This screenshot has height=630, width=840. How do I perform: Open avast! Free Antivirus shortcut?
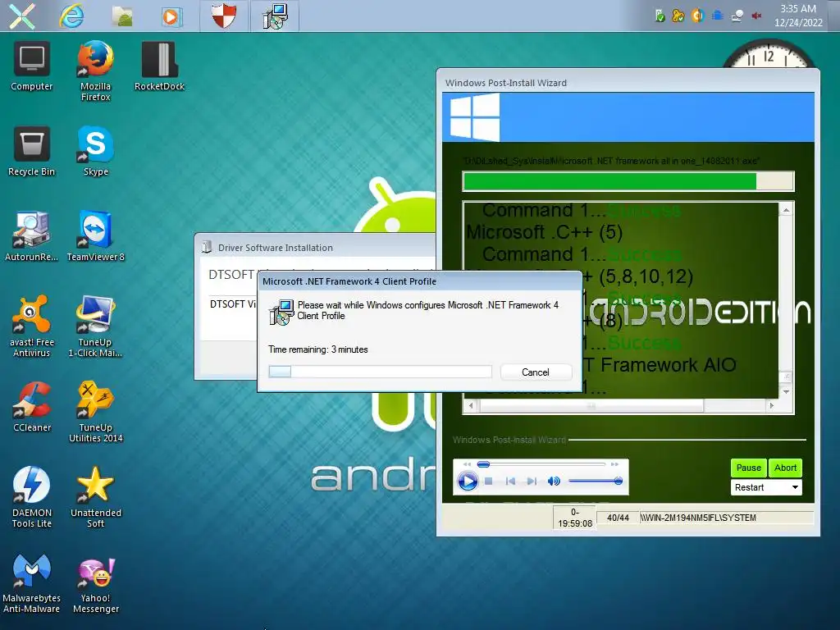click(x=32, y=326)
